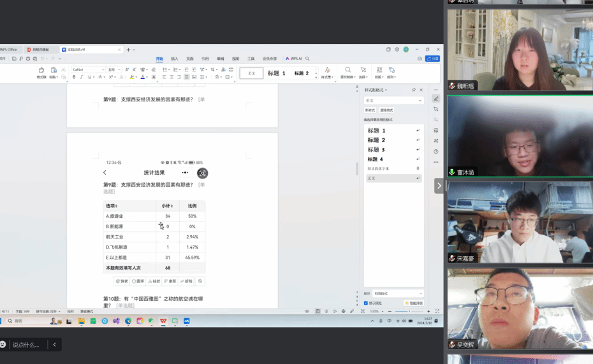This screenshot has height=364, width=593.
Task: Click the 清除格式 button
Action: pyautogui.click(x=386, y=110)
